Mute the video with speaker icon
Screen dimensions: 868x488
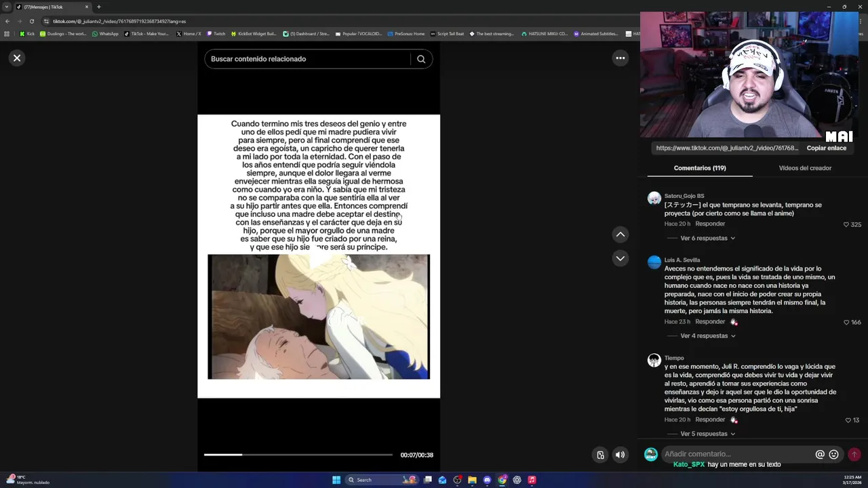click(620, 455)
